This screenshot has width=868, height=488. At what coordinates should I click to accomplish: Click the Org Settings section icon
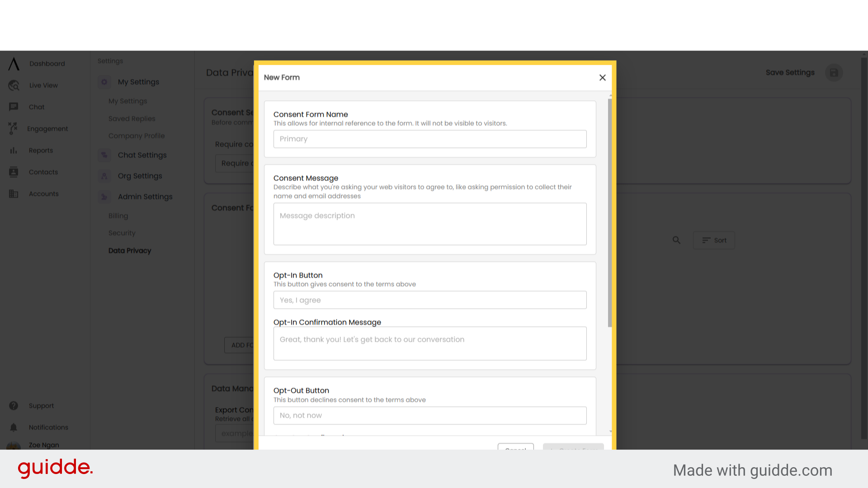(x=104, y=176)
